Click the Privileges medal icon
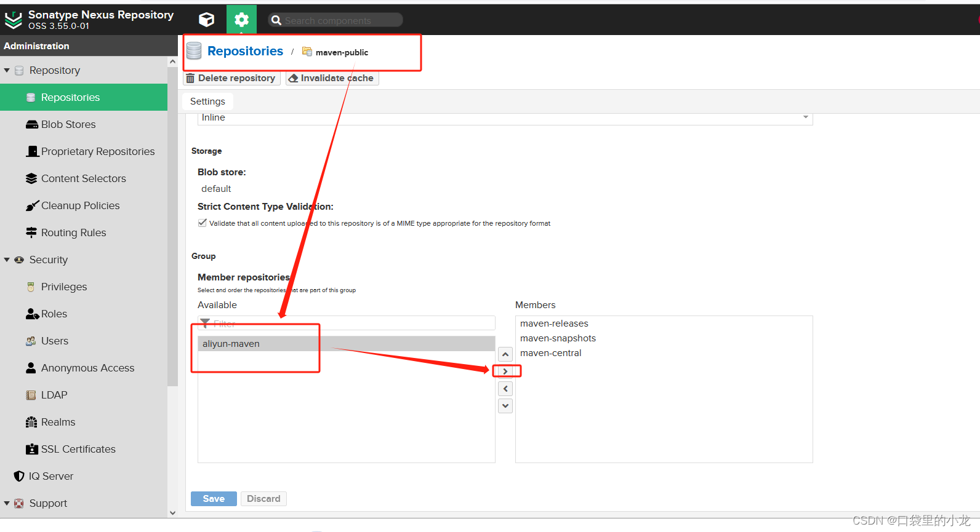980x532 pixels. [x=31, y=287]
